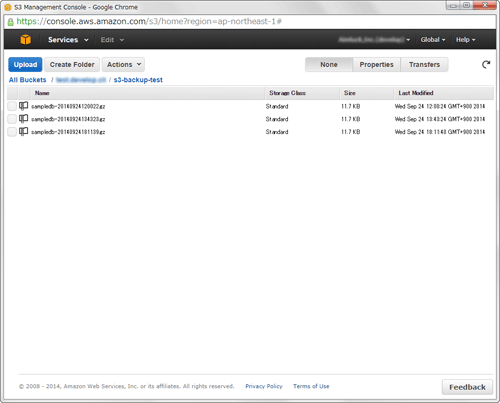The image size is (500, 403).
Task: Click Standard storage class of sampledb-20140924120022.gz
Action: click(x=277, y=106)
